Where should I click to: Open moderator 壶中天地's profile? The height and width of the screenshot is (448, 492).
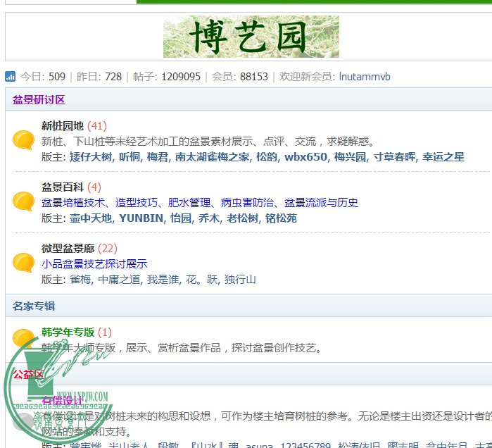pyautogui.click(x=90, y=218)
